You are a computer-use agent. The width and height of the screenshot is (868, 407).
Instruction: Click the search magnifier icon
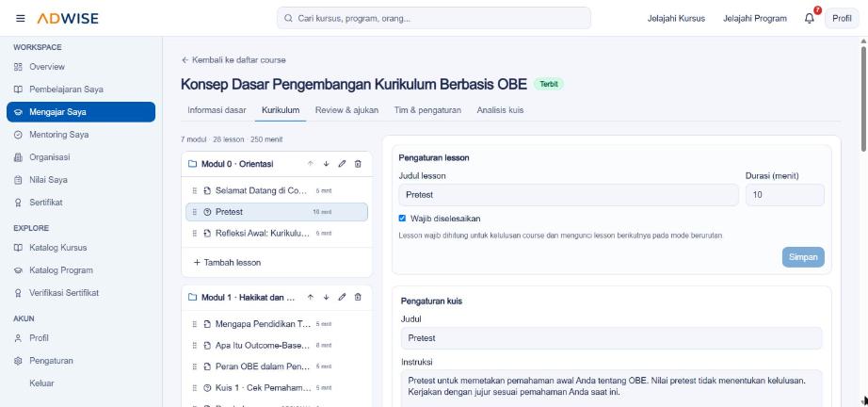click(x=288, y=18)
